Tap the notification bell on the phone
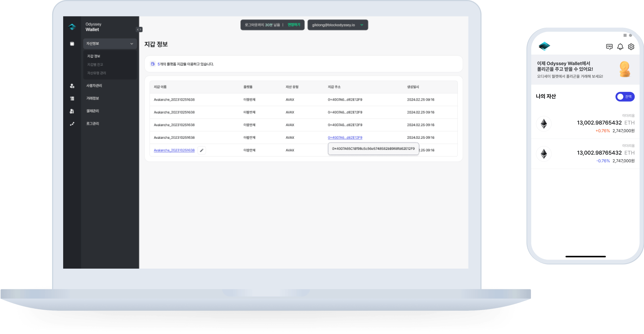Viewport: 644px width, 334px height. 620,47
